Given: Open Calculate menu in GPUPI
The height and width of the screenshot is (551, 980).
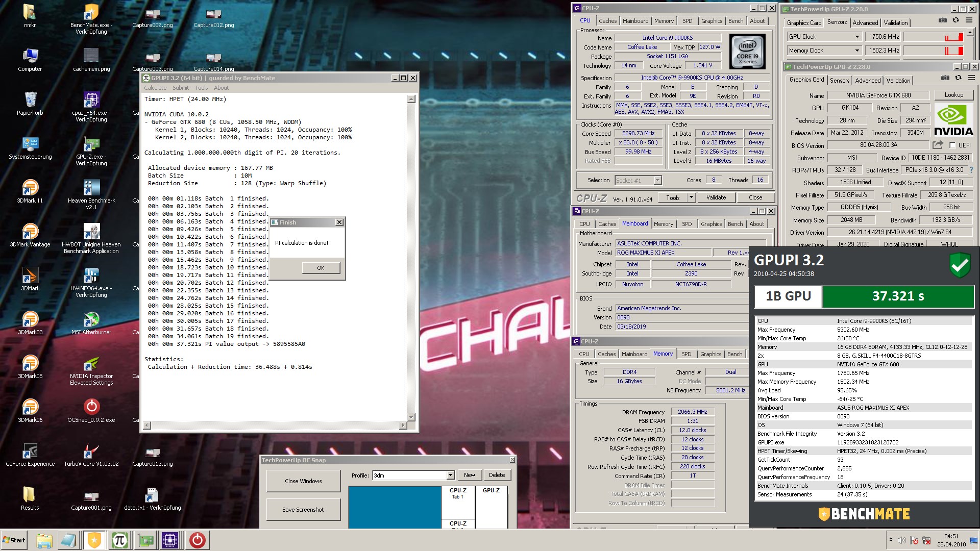Looking at the screenshot, I should [x=155, y=88].
